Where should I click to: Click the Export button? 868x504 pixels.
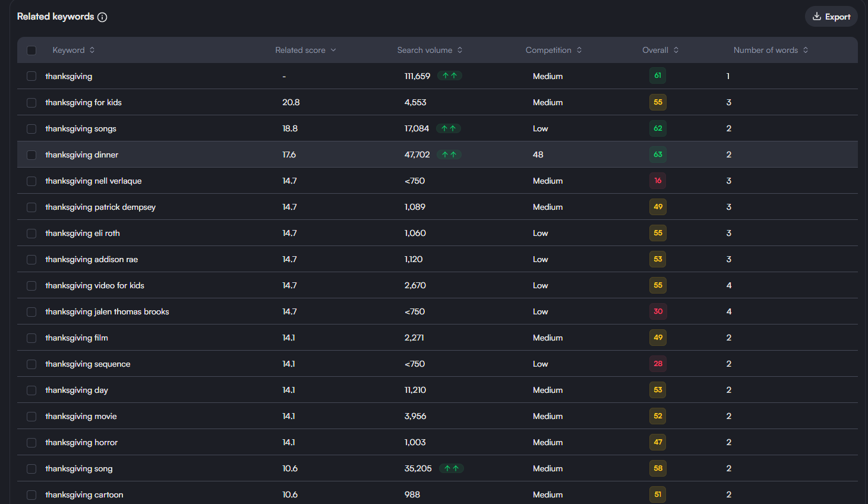pyautogui.click(x=832, y=16)
